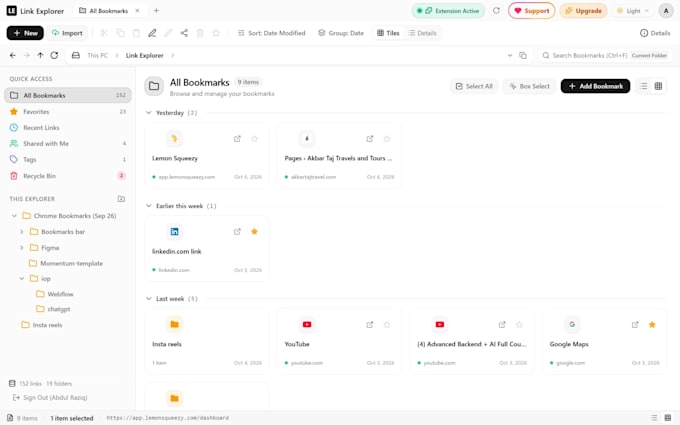
Task: Favorite the Advanced Backend bookmark star
Action: pos(519,324)
